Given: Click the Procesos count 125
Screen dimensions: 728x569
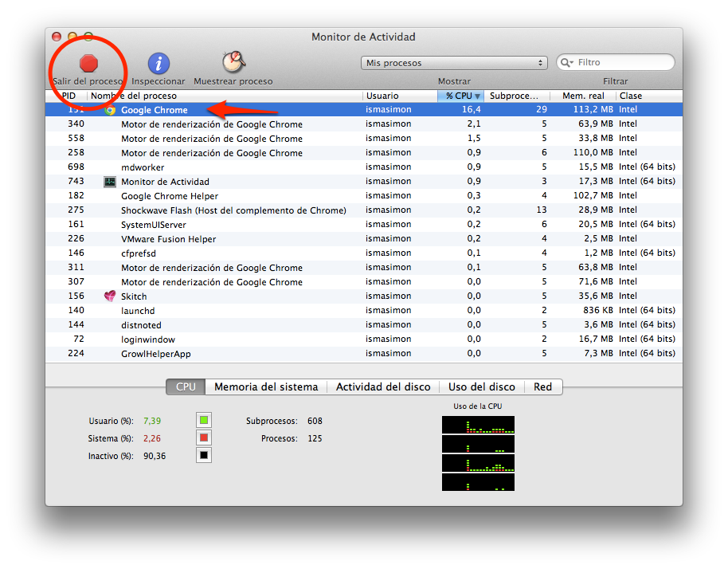Looking at the screenshot, I should pos(315,438).
